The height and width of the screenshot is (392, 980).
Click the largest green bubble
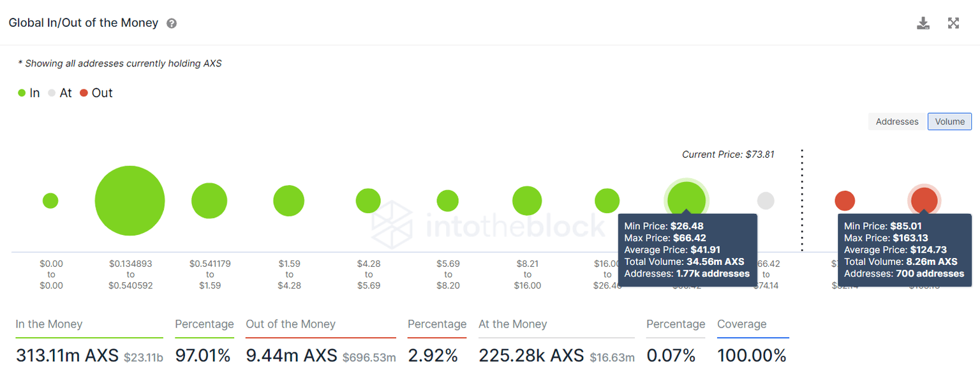(x=130, y=201)
